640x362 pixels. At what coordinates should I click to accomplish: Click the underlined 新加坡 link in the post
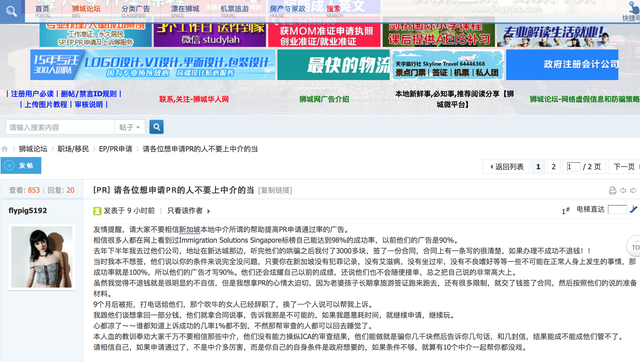[x=190, y=230]
